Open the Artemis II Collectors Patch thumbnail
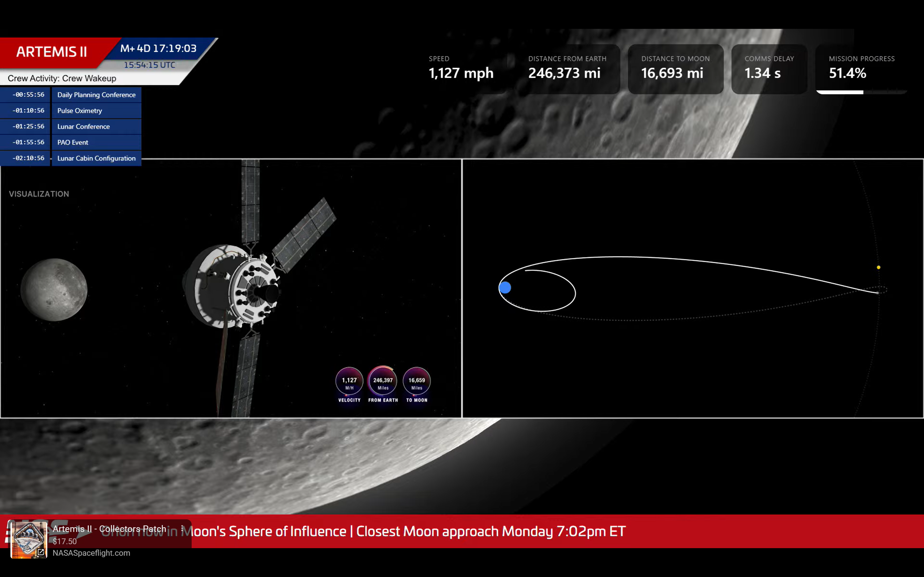The width and height of the screenshot is (924, 577). click(x=29, y=539)
